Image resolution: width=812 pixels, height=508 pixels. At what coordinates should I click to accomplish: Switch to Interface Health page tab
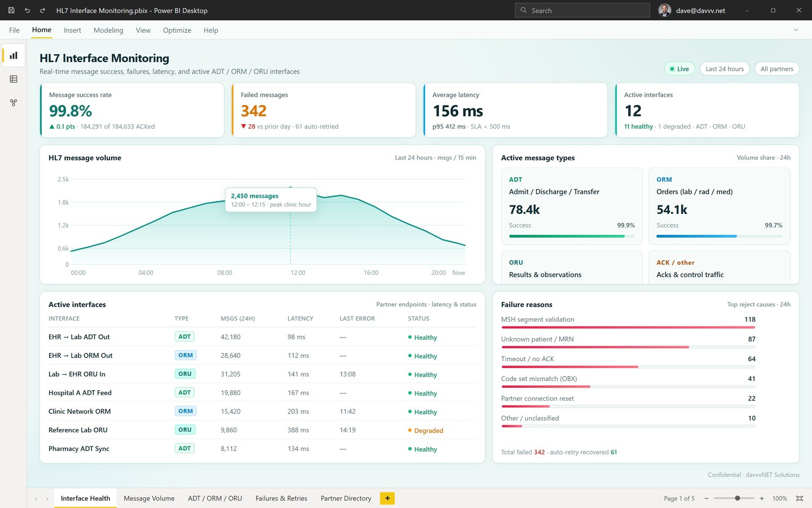pyautogui.click(x=86, y=498)
